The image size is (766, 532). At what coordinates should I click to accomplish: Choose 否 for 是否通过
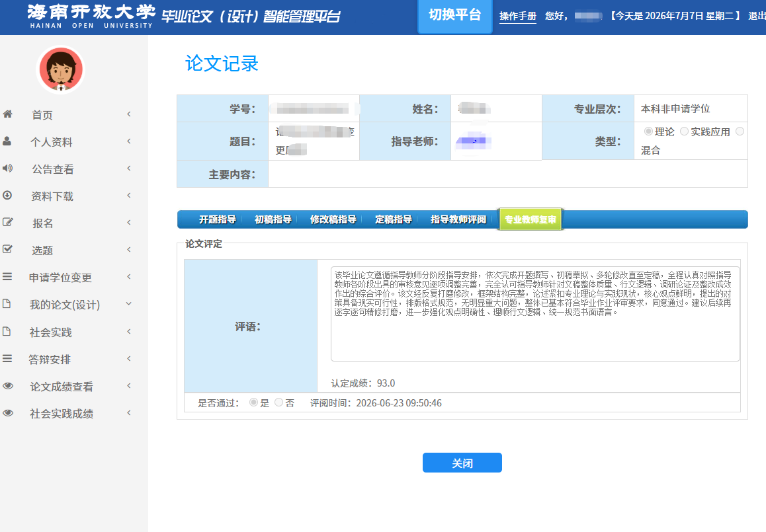[278, 402]
